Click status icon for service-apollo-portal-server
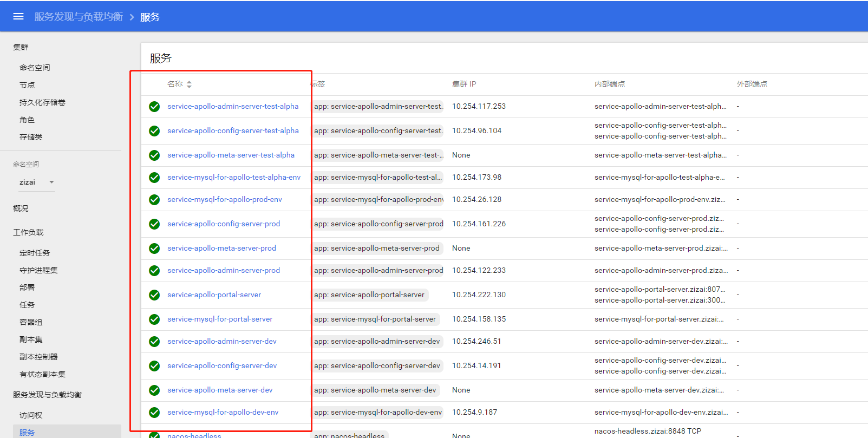The height and width of the screenshot is (438, 868). pos(154,295)
